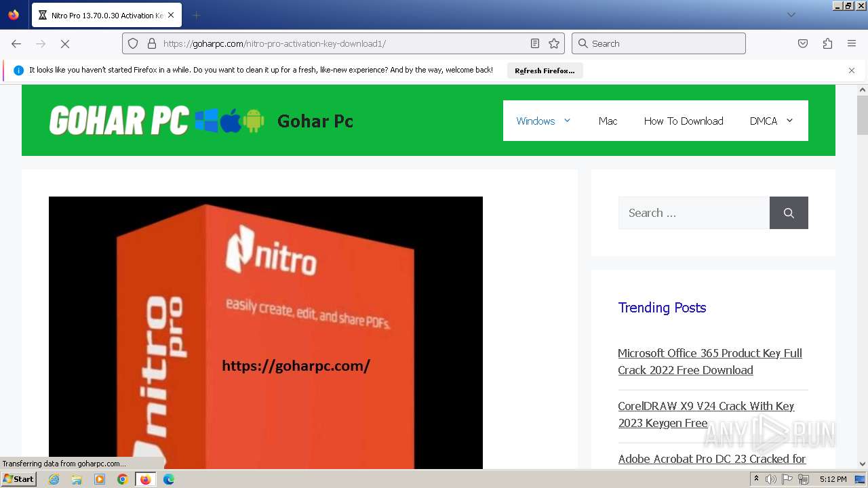Screen dimensions: 868x488
Task: Open Action Center flag icon
Action: (787, 479)
